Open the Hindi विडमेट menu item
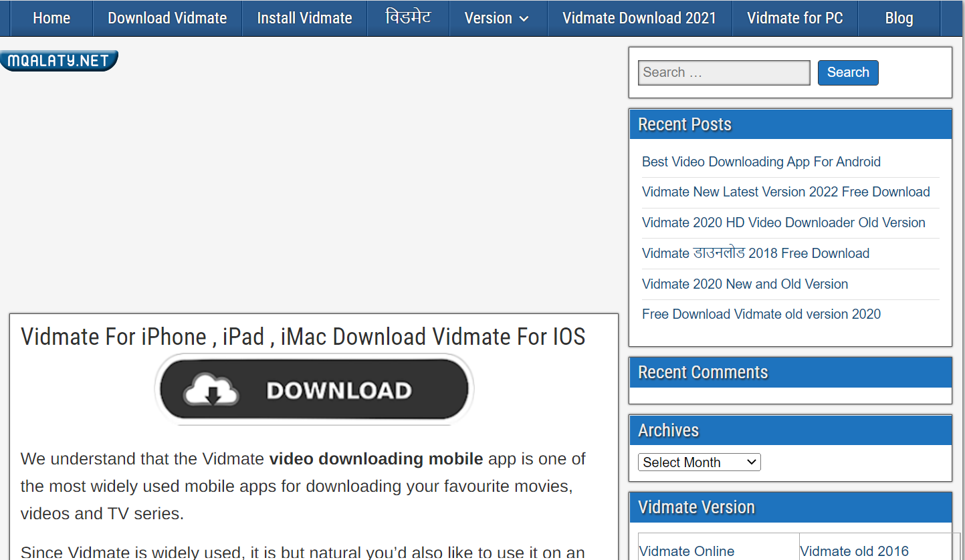Screen dimensions: 965x560 [x=409, y=18]
